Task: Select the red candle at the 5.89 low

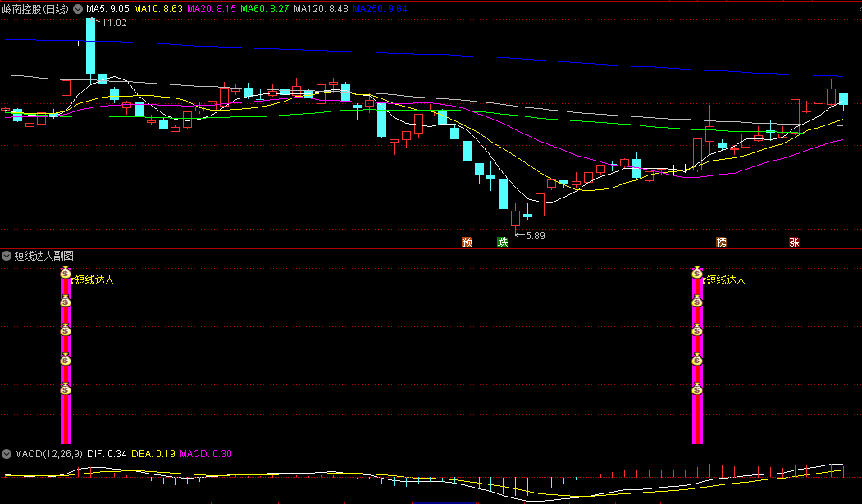Action: click(515, 219)
